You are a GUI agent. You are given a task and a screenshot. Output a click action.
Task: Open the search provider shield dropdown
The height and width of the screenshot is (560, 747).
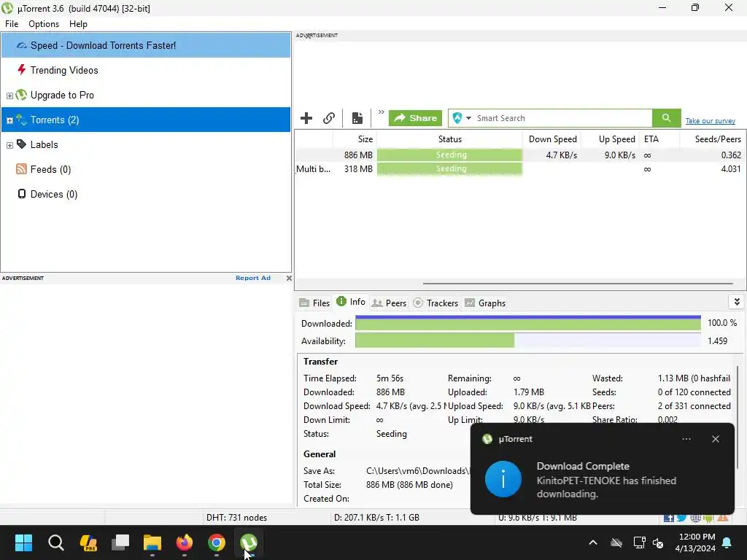pyautogui.click(x=462, y=118)
